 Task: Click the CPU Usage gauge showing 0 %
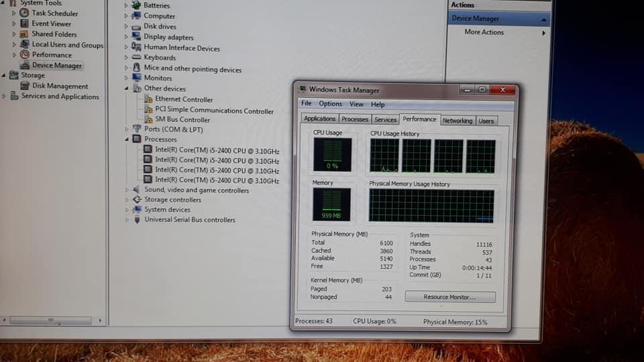click(x=332, y=154)
